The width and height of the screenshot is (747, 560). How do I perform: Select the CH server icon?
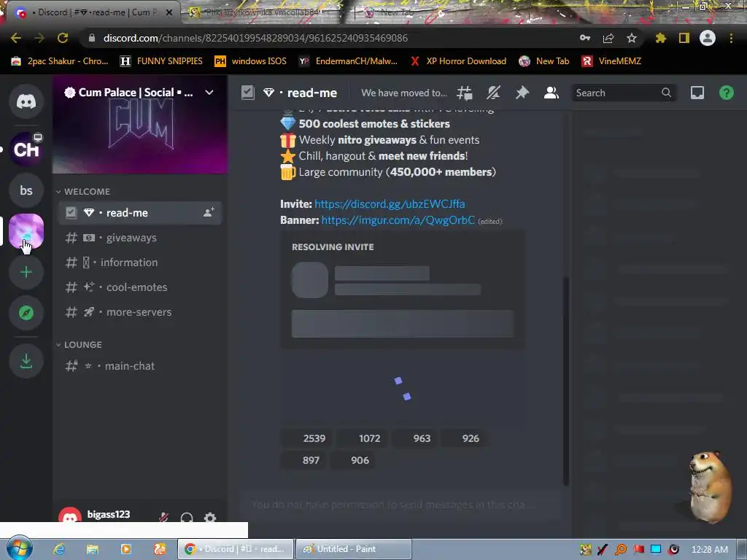tap(26, 149)
